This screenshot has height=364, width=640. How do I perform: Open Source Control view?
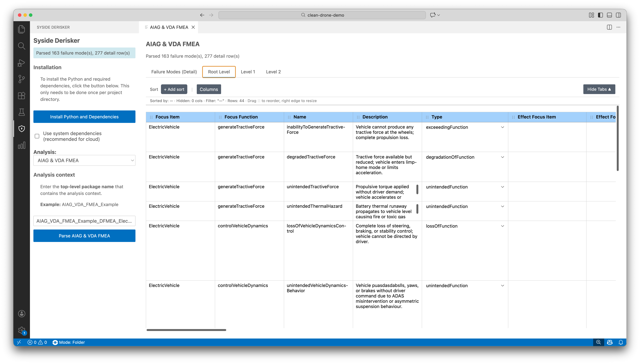[x=22, y=79]
